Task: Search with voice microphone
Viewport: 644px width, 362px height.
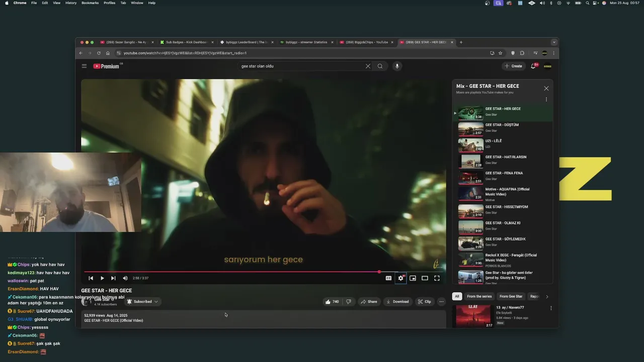Action: point(397,66)
